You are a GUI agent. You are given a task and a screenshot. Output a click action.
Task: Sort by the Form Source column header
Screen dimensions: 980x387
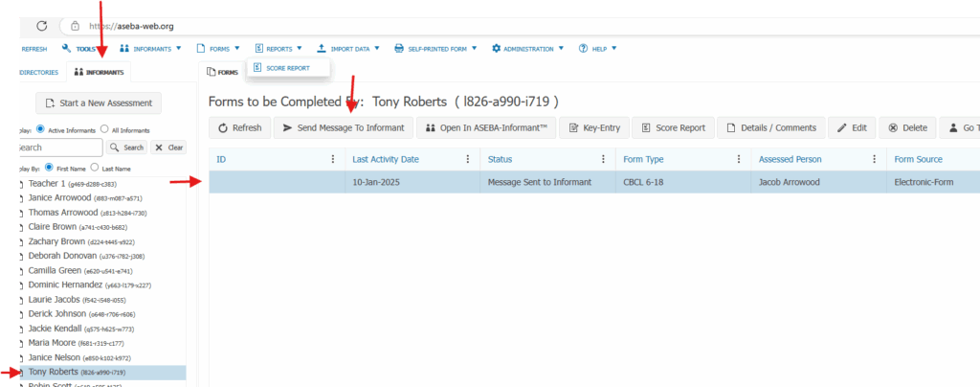(x=918, y=159)
